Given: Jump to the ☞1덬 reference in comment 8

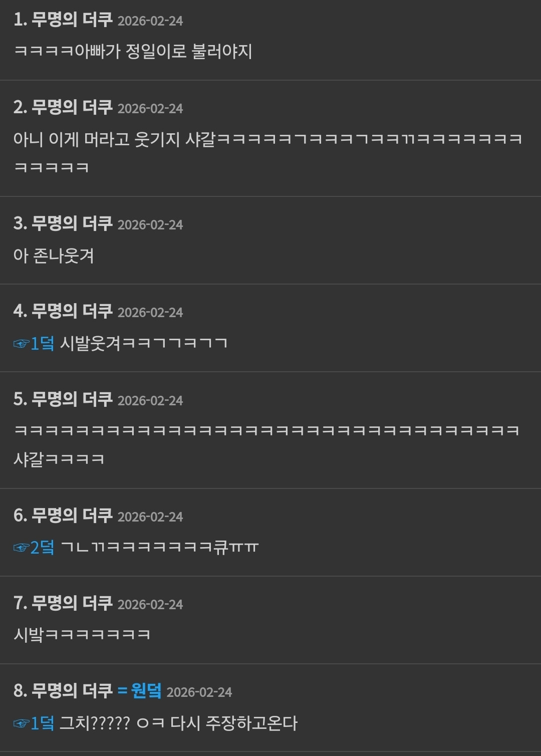Looking at the screenshot, I should 34,723.
